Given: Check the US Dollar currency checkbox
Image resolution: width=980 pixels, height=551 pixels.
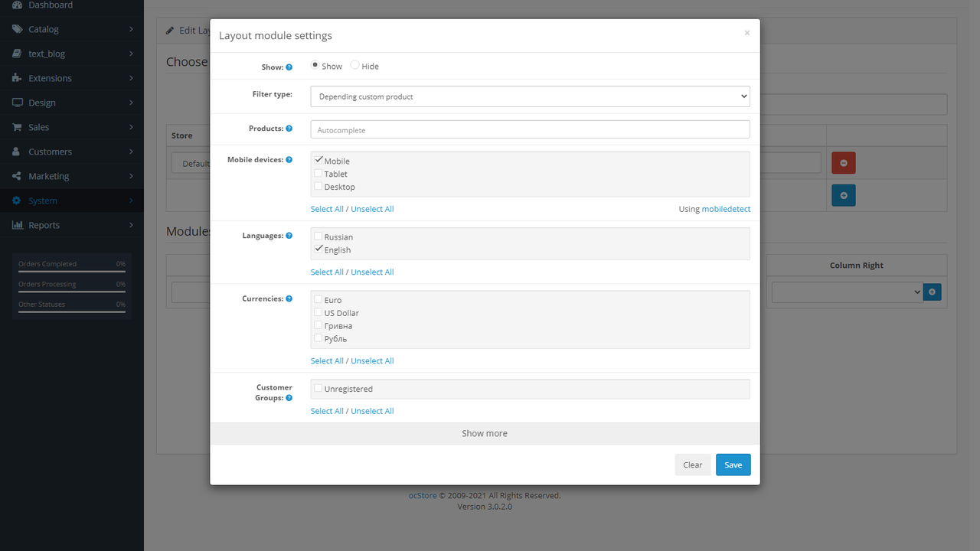Looking at the screenshot, I should coord(318,312).
